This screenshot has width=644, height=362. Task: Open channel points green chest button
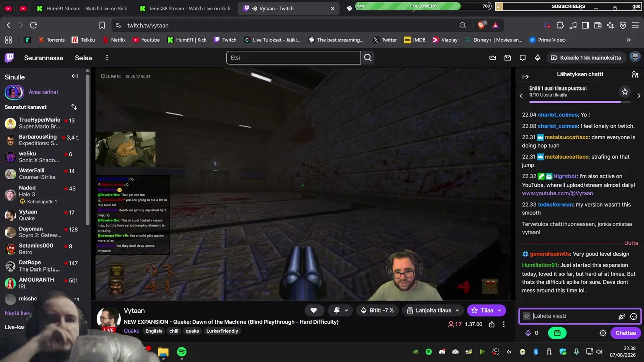pos(557,333)
